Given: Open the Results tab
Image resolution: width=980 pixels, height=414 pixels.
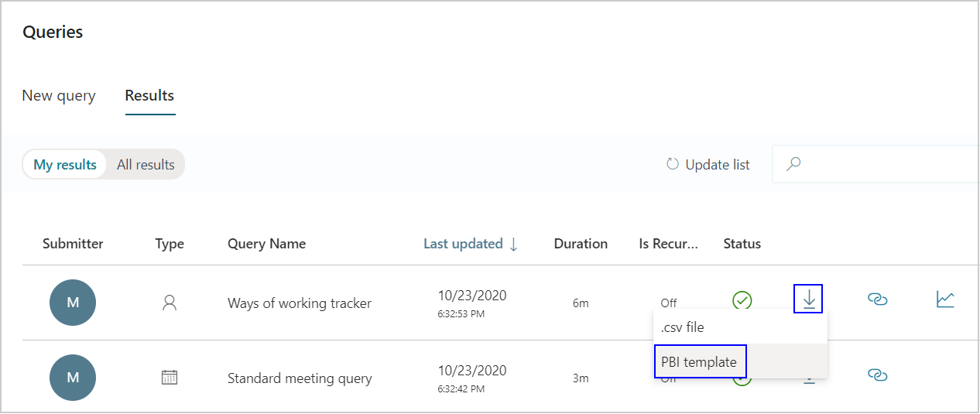Looking at the screenshot, I should pyautogui.click(x=149, y=96).
